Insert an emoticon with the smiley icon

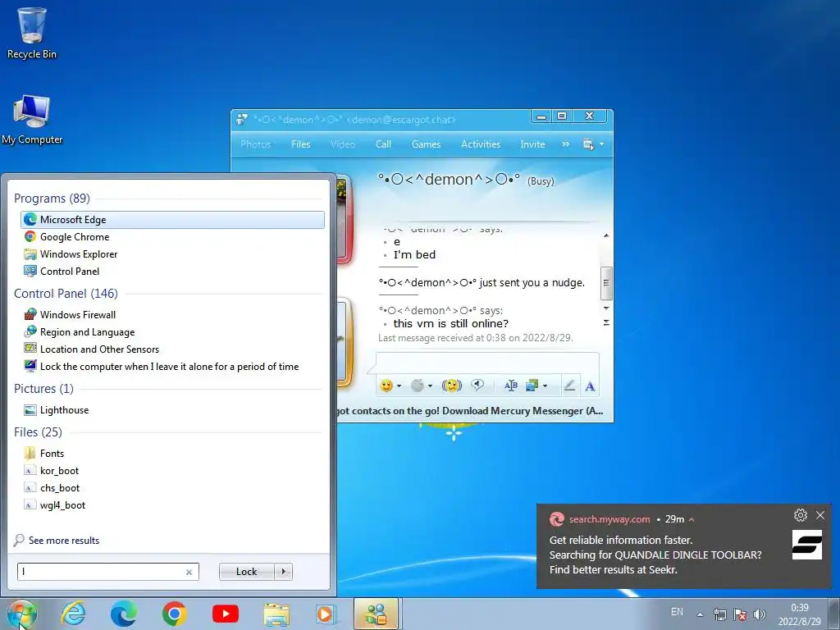pyautogui.click(x=386, y=386)
